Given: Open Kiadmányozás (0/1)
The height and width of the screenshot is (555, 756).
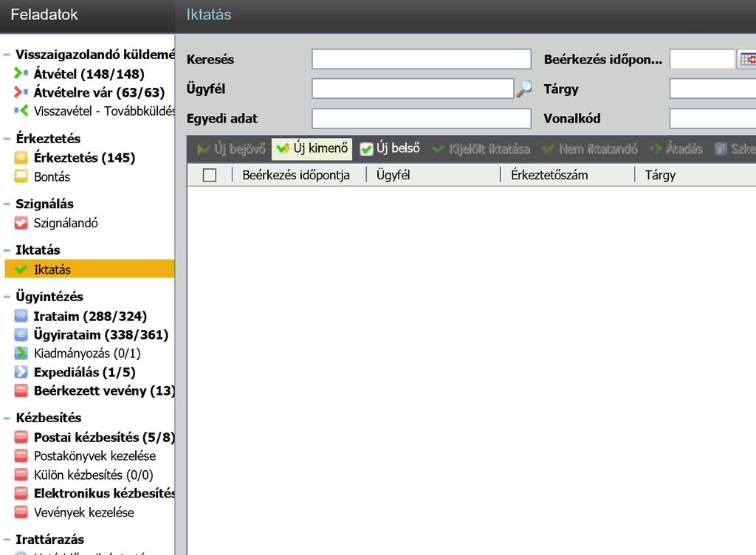Looking at the screenshot, I should point(87,353).
